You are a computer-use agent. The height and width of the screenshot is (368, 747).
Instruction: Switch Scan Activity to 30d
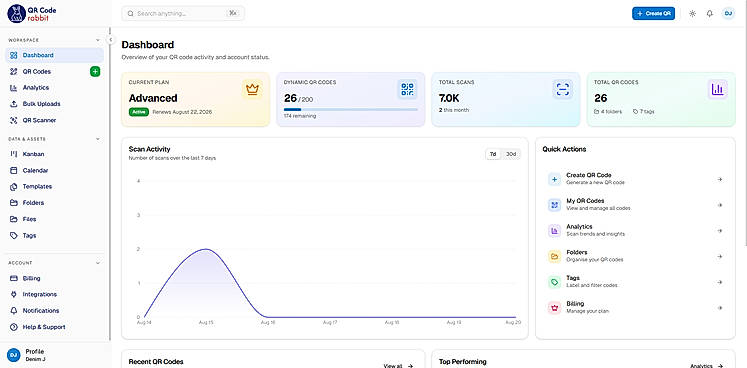(x=511, y=154)
